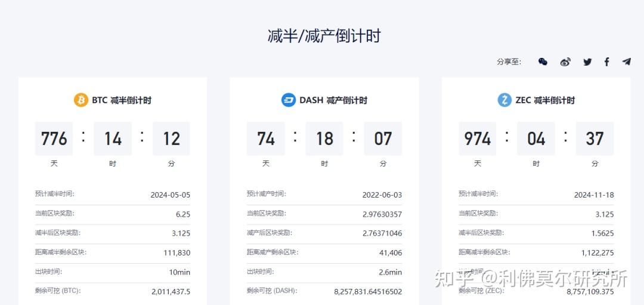The width and height of the screenshot is (644, 305).
Task: Click the Zcash ZEC logo icon
Action: tap(504, 100)
